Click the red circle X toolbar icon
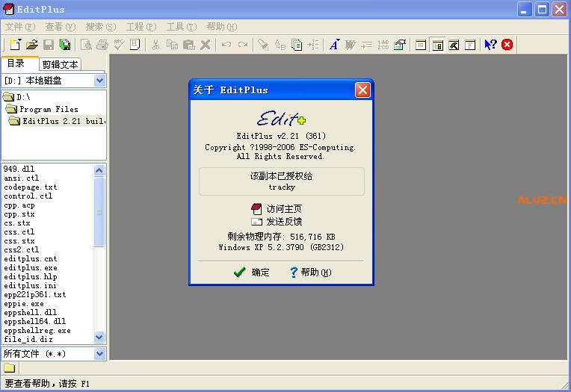Viewport: 571px width, 392px height. pos(507,45)
